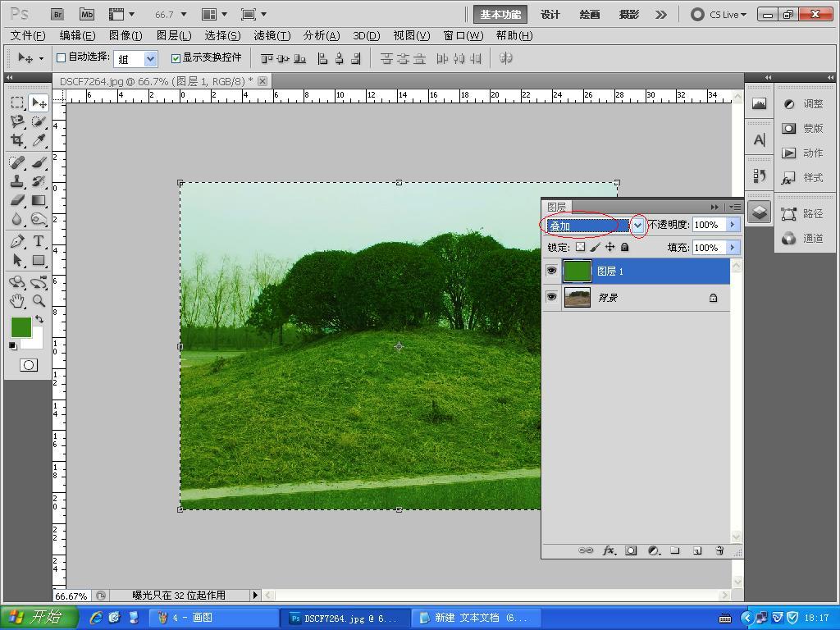Screen dimensions: 840x630
Task: Toggle the 显示变换控件 checkbox
Action: coord(176,58)
